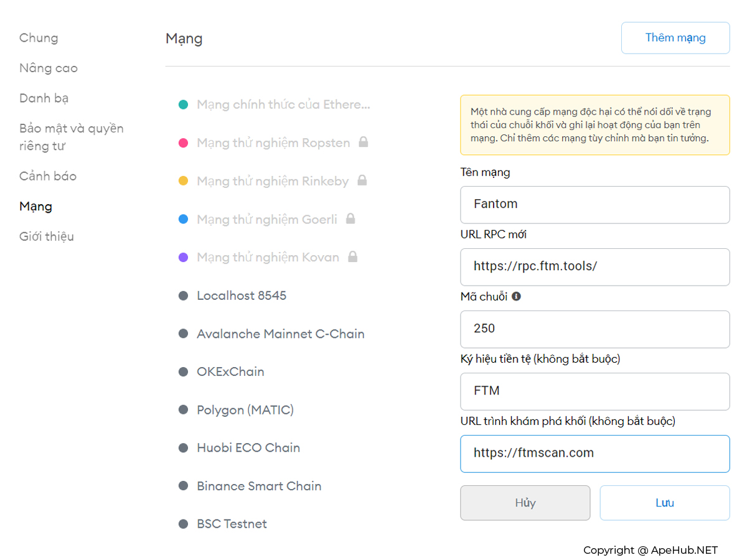Click the lock icon next to Rinkeby network
The image size is (747, 560).
click(362, 180)
